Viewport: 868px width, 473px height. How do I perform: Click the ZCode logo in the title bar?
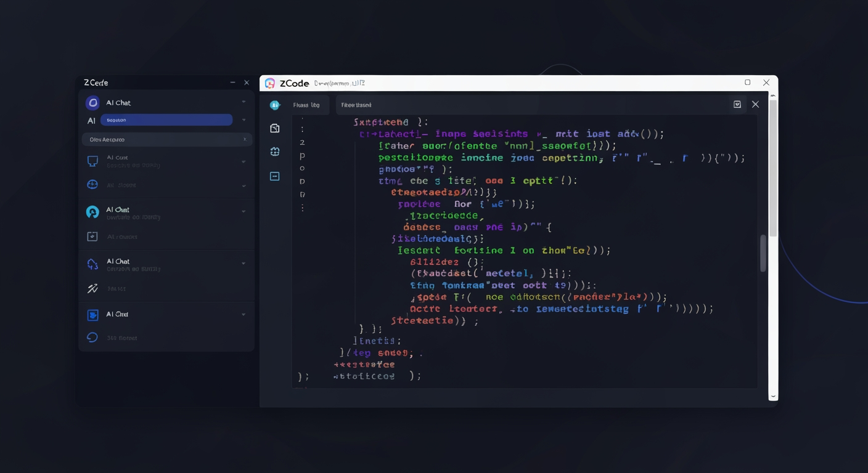pos(270,83)
